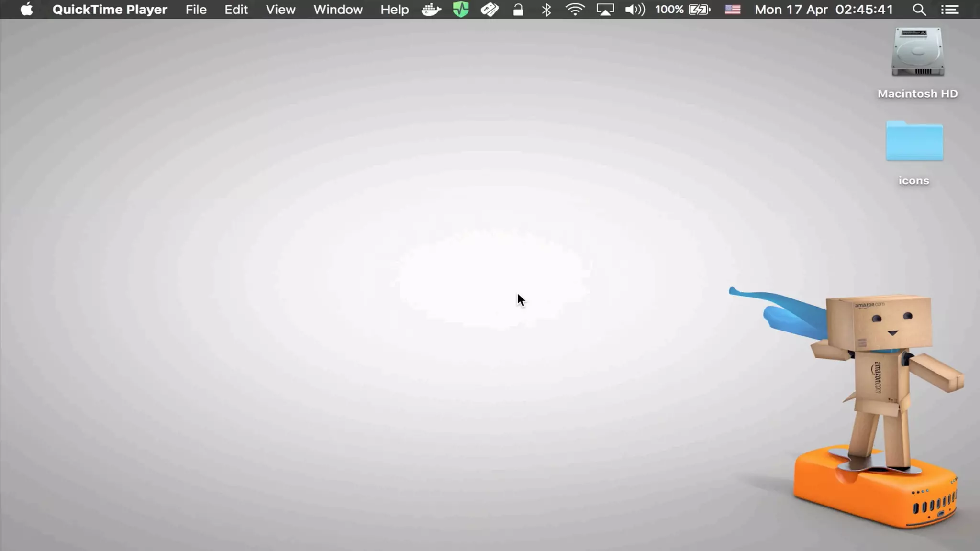This screenshot has width=980, height=551.
Task: Open the volume control in menu bar
Action: [635, 10]
